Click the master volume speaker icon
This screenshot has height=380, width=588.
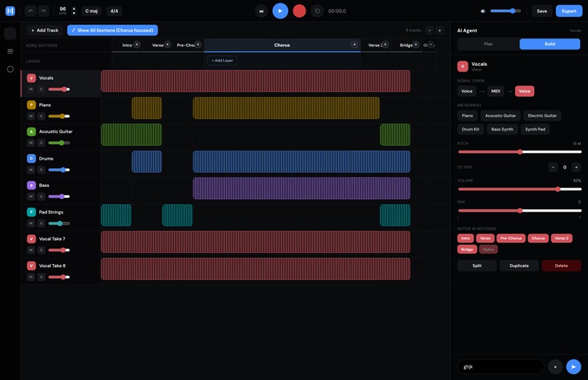click(483, 11)
